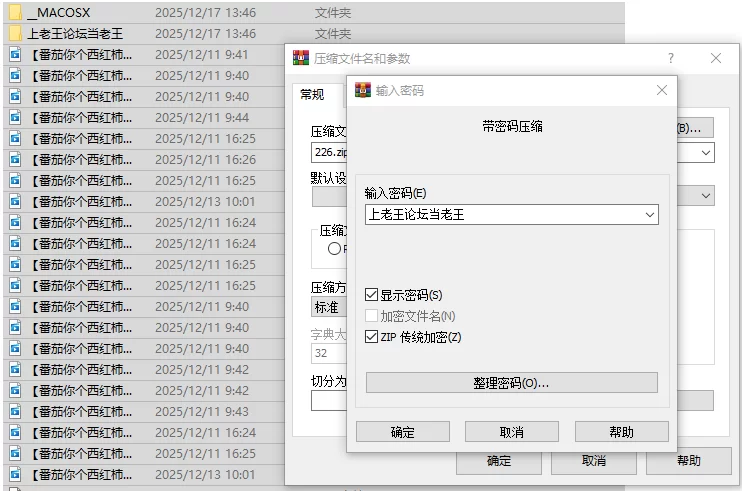Switch to the 常规 tab
This screenshot has width=742, height=491.
[x=312, y=95]
